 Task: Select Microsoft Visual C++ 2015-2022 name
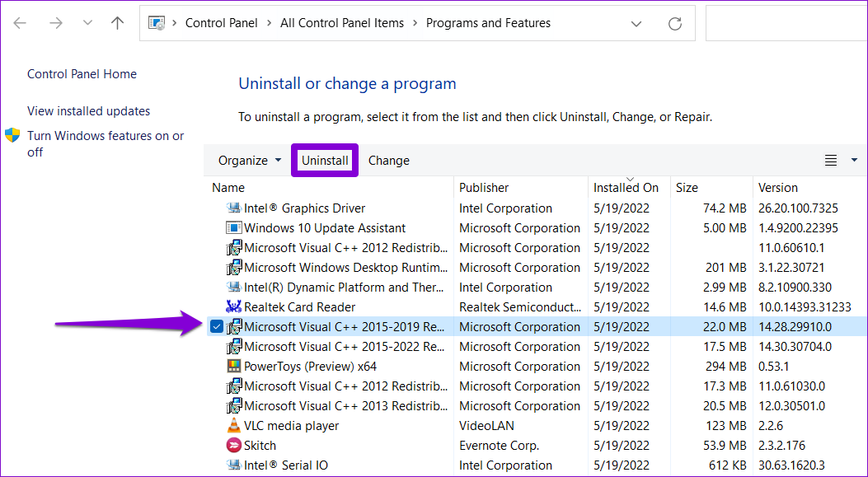click(x=345, y=347)
